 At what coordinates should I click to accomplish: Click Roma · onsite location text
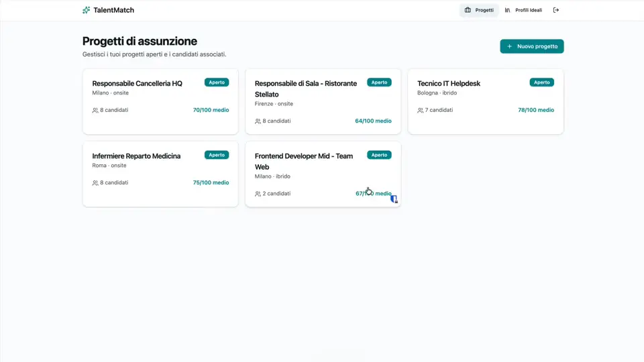[x=109, y=166]
